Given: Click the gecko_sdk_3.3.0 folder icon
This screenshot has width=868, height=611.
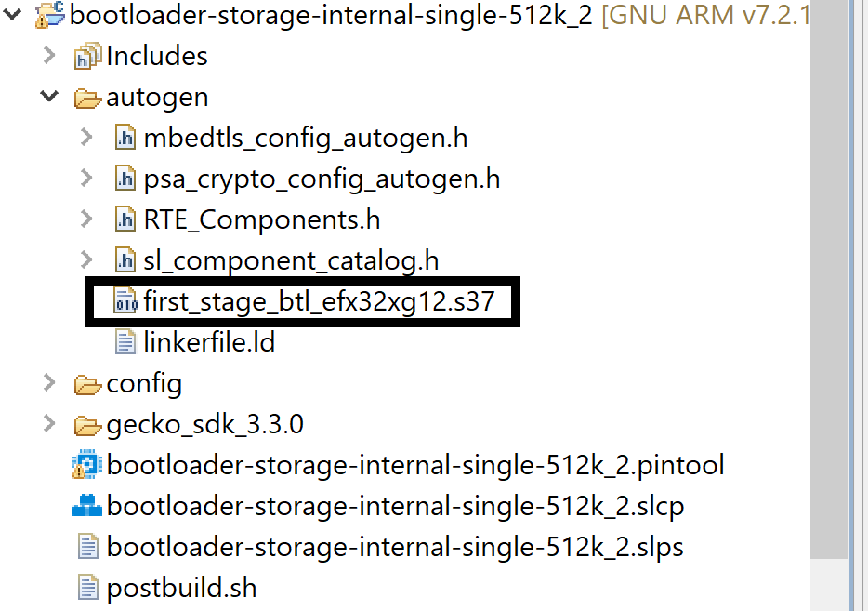Looking at the screenshot, I should click(x=87, y=425).
